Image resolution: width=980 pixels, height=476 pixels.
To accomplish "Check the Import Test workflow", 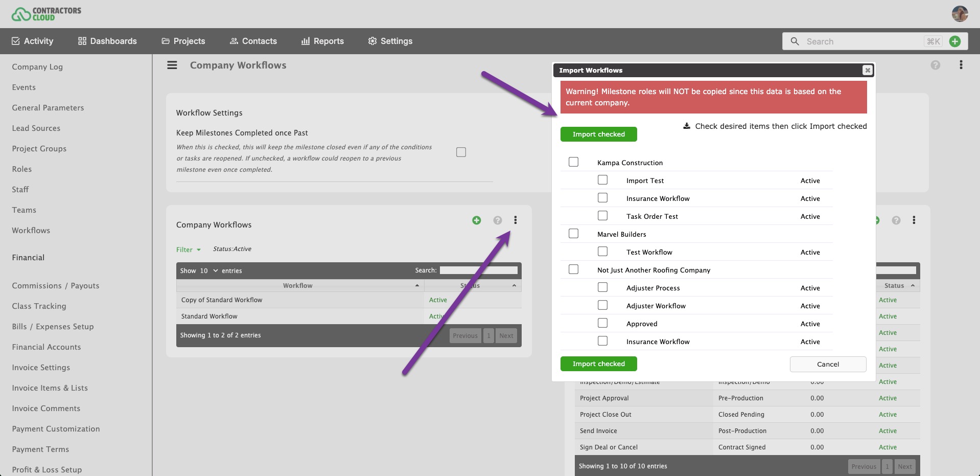I will pyautogui.click(x=602, y=180).
